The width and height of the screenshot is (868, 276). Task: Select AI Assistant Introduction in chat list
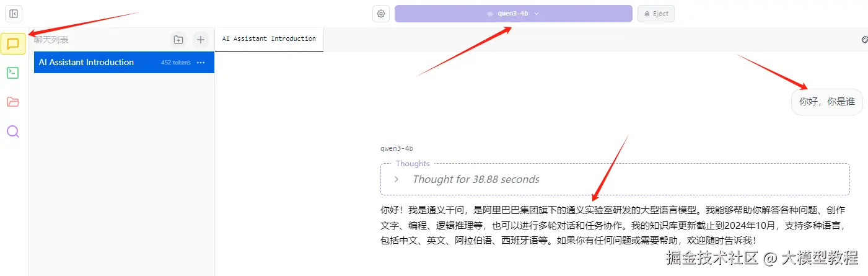(124, 63)
